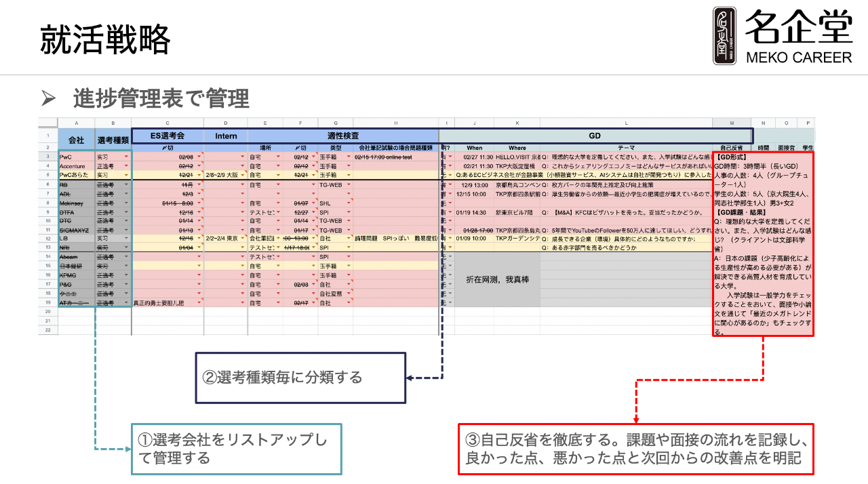Viewport: 868px width, 484px height.
Task: Open the 場所 dropdown showing 会社筆記 in LiB row
Action: [279, 239]
